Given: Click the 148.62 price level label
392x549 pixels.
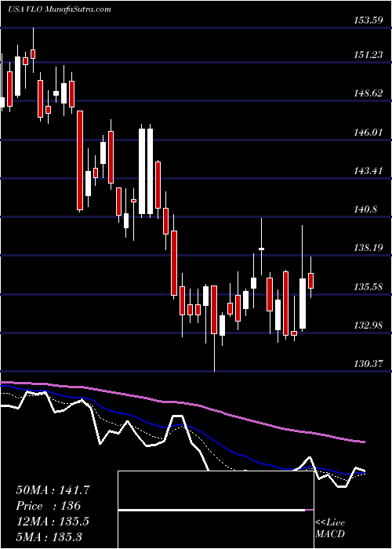Looking at the screenshot, I should pos(368,93).
